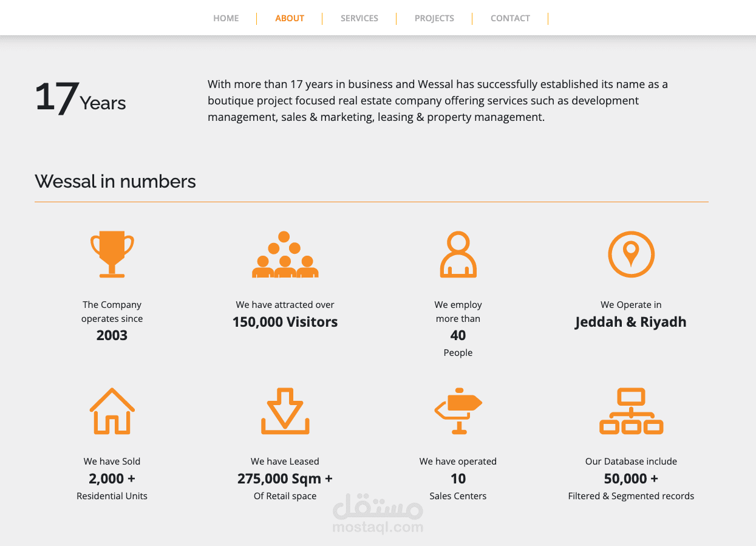Click the download arrow leased icon
The image size is (756, 546).
285,411
